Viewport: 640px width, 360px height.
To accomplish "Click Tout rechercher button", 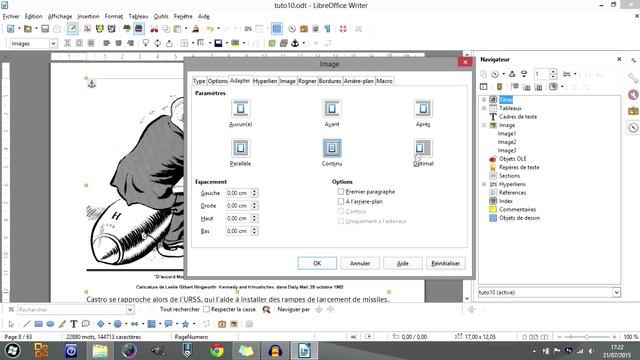I will tap(180, 309).
